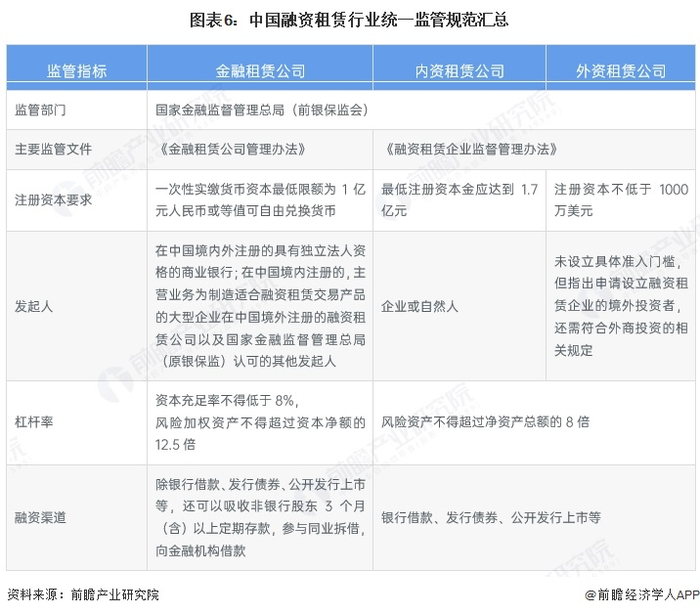Image resolution: width=700 pixels, height=615 pixels.
Task: Select the 主要监管文件 row label
Action: [x=53, y=149]
